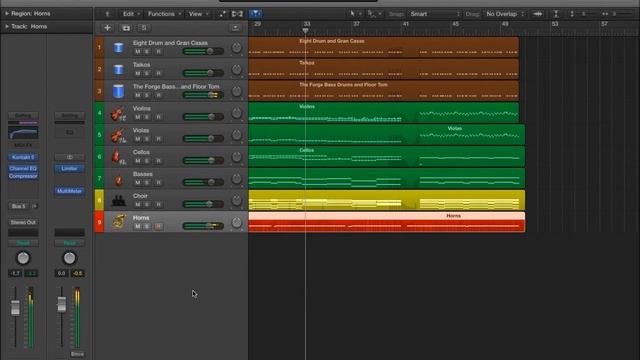The width and height of the screenshot is (640, 360).
Task: Click the Violins track violin icon
Action: coord(118,113)
